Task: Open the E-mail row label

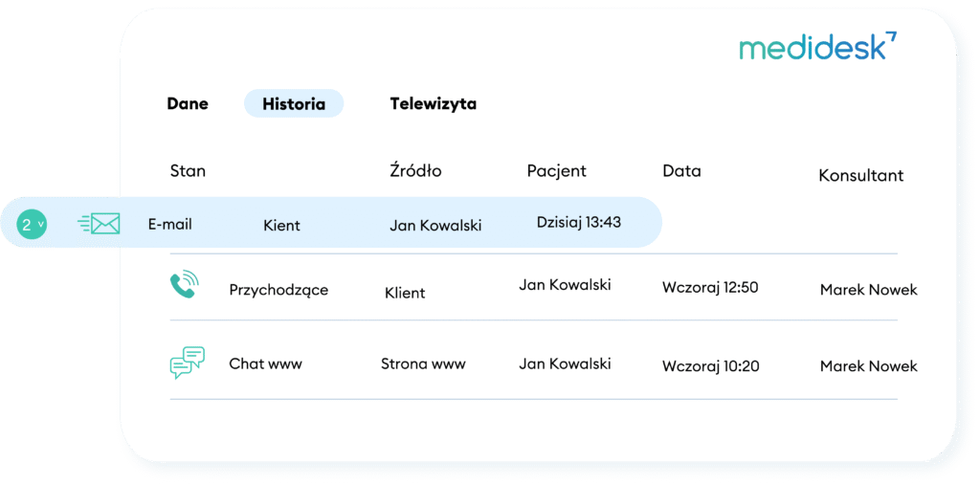Action: (170, 225)
